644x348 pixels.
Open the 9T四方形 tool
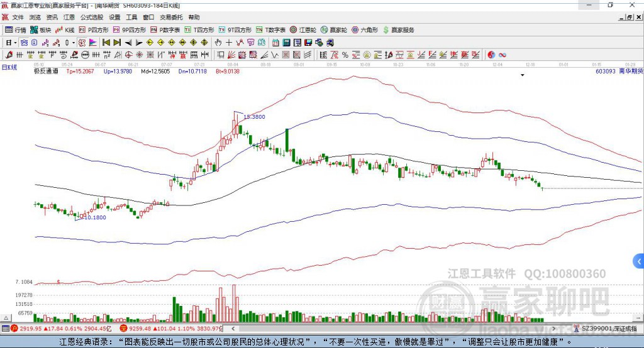235,30
